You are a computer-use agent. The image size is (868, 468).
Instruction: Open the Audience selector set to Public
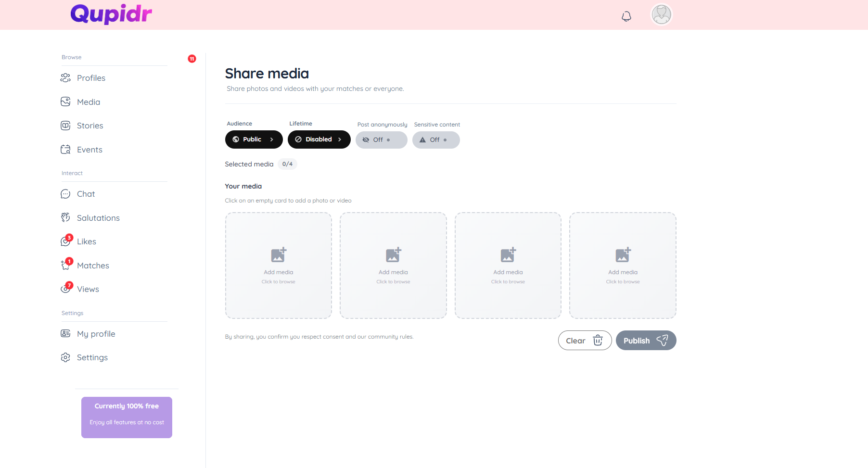254,139
